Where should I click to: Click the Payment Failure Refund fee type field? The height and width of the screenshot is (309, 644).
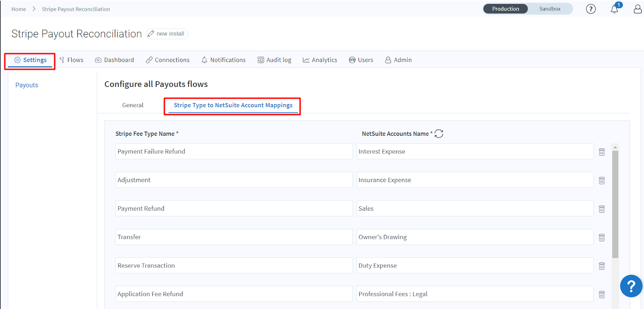234,151
